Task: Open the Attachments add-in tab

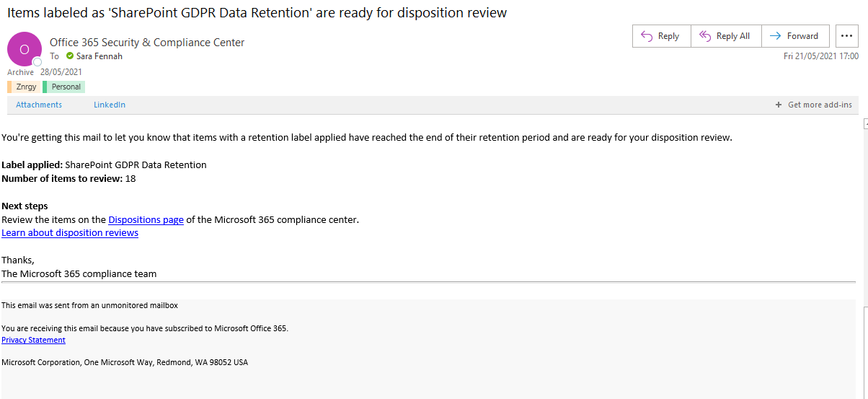Action: coord(39,105)
